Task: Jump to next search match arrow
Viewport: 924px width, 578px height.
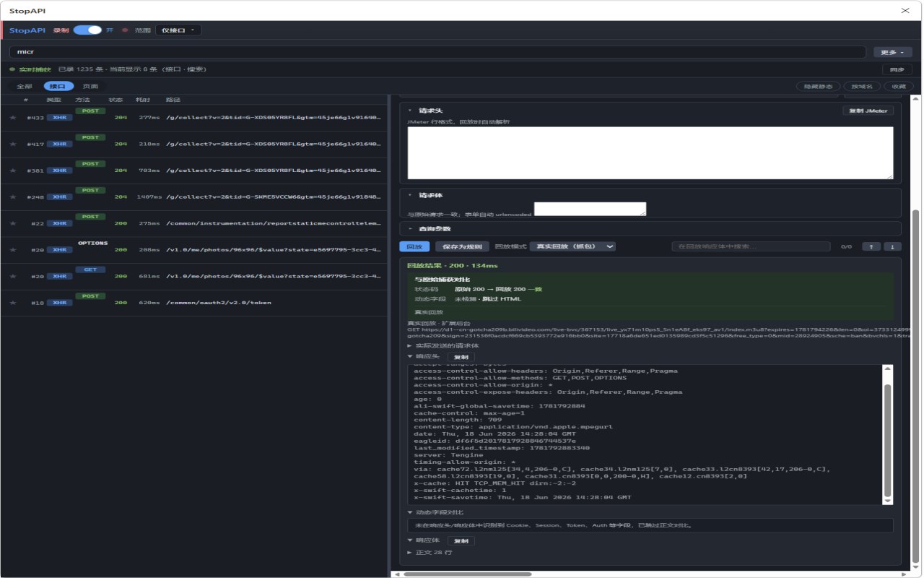Action: click(893, 246)
